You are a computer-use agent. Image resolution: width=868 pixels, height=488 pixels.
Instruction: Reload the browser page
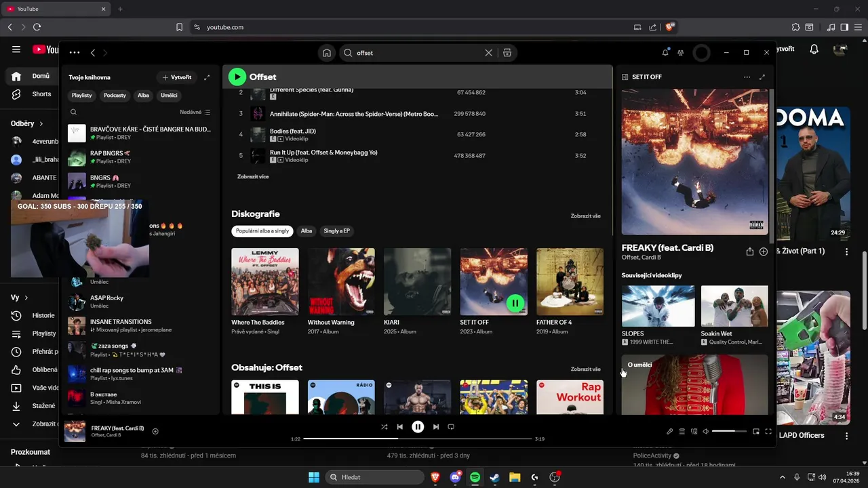coord(37,27)
